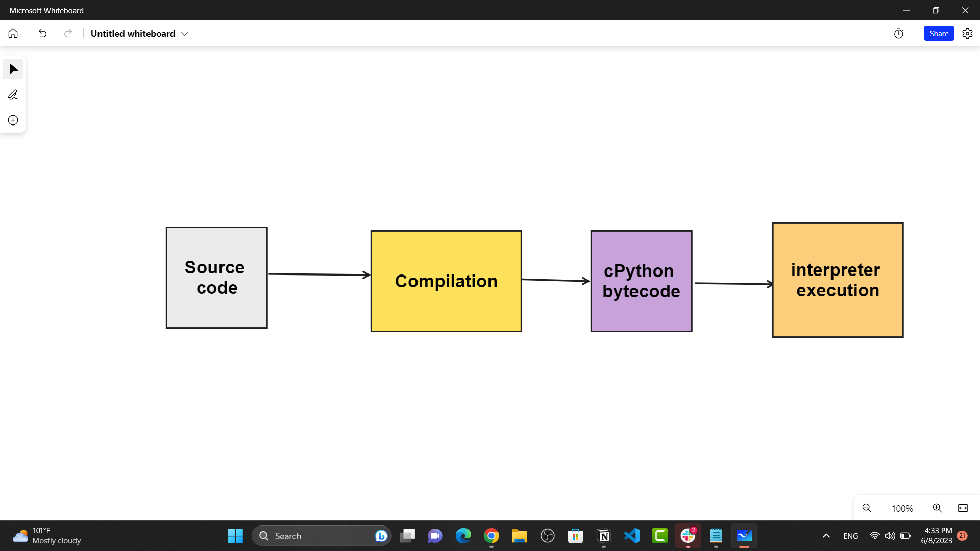Click the redo arrow
The width and height of the screenshot is (980, 551).
(68, 34)
